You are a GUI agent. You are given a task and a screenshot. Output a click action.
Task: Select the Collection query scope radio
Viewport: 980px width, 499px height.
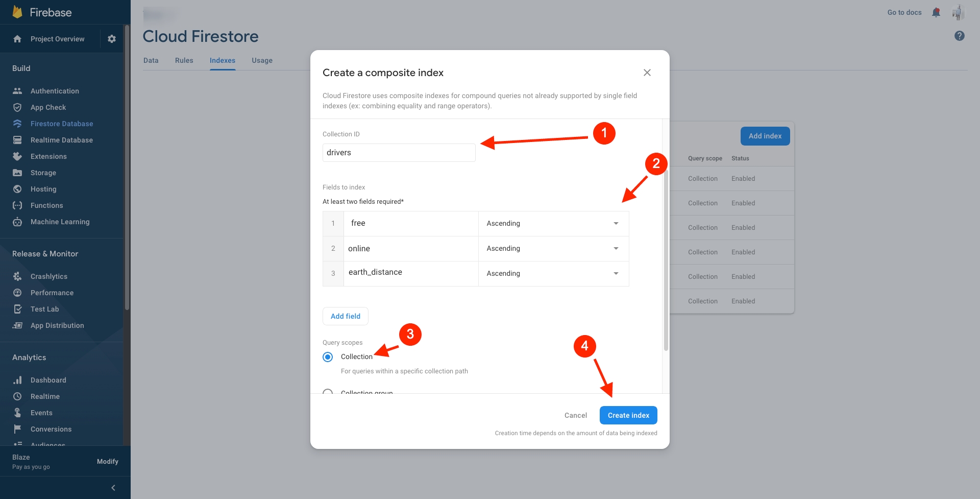[328, 357]
